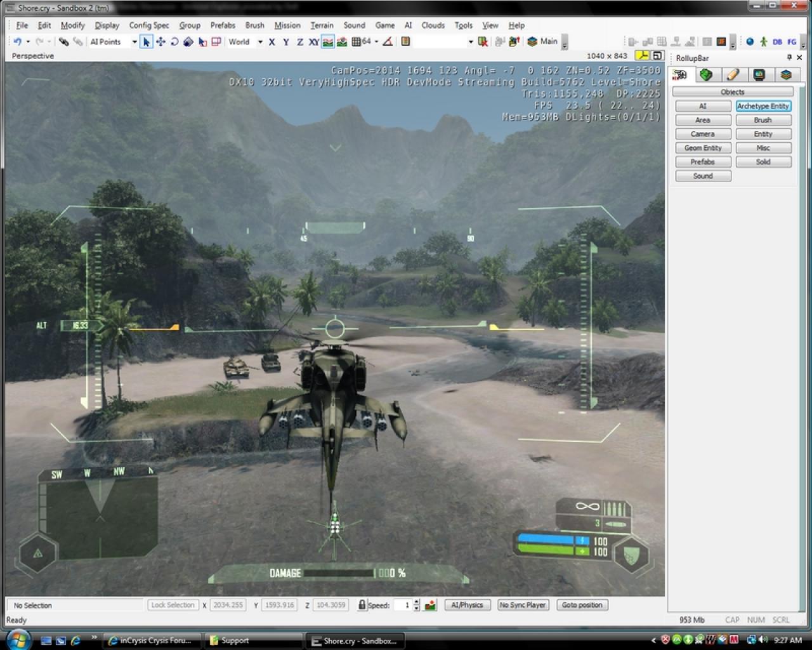Toggle X axis constraint
The image size is (812, 650).
click(272, 42)
